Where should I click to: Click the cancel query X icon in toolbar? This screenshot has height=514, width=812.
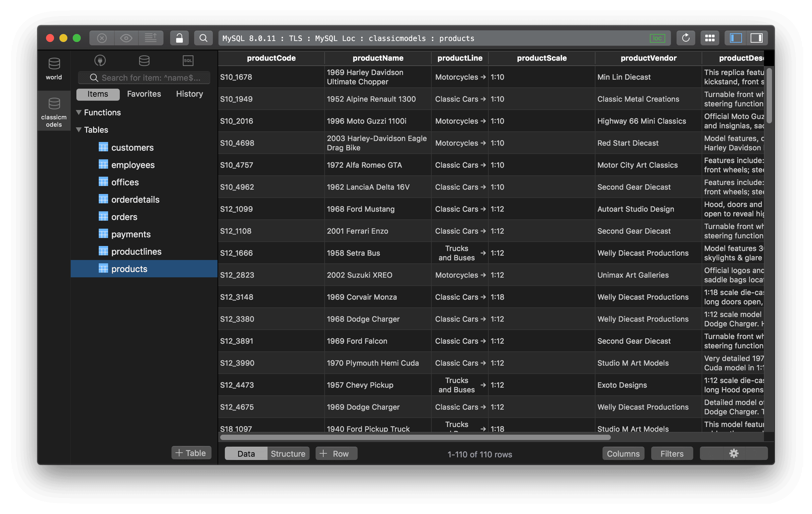pos(102,38)
